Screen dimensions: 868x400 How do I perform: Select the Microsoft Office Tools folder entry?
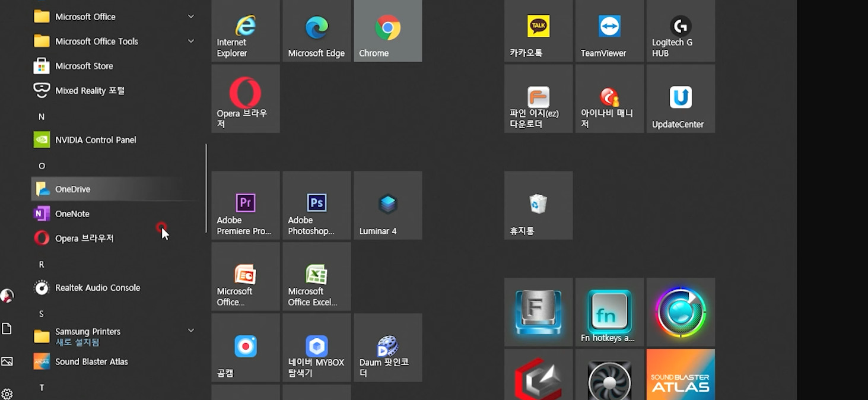pyautogui.click(x=114, y=41)
